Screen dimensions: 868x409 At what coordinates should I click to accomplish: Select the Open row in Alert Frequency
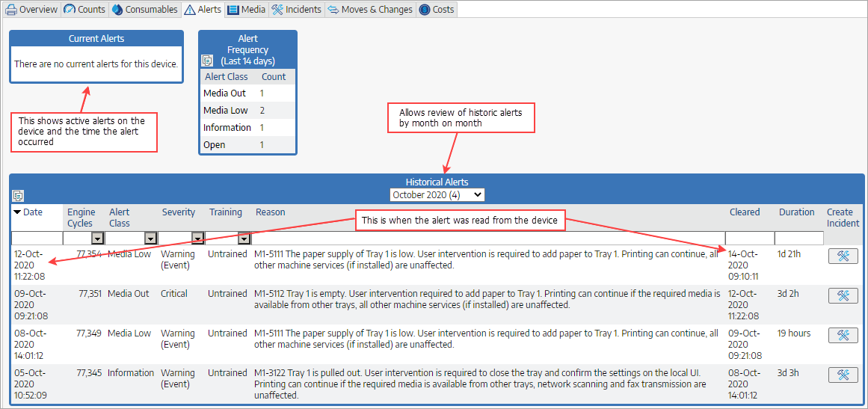[247, 144]
